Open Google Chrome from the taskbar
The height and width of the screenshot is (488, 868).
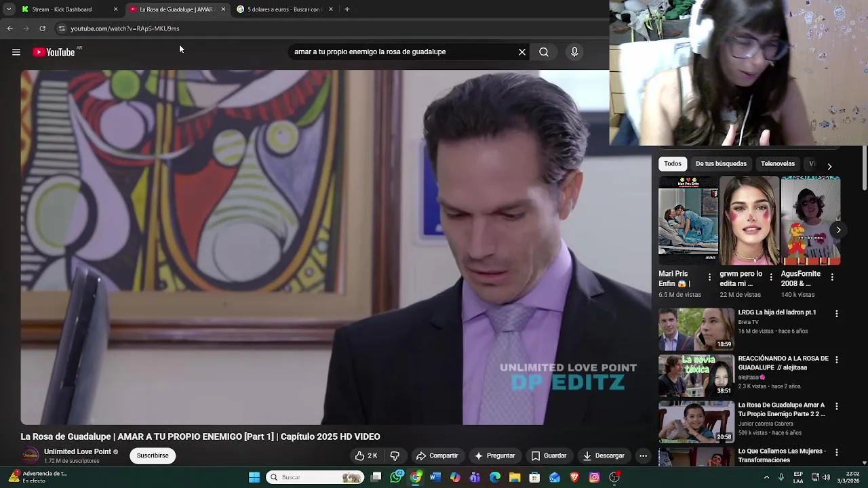(416, 477)
